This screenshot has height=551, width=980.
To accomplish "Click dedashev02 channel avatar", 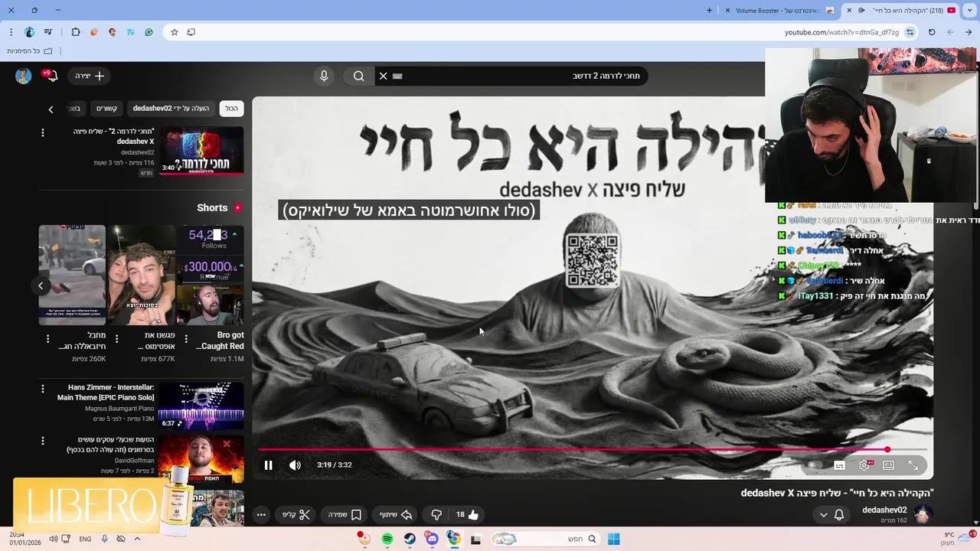I will coord(923,514).
